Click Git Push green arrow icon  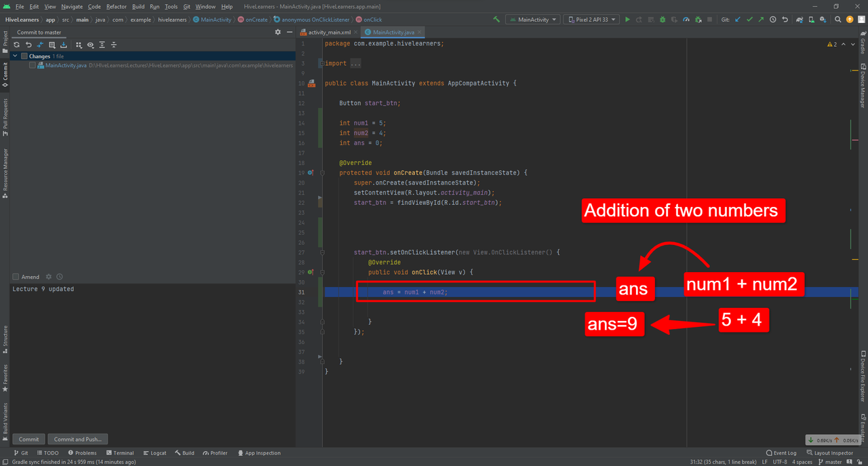pyautogui.click(x=761, y=20)
